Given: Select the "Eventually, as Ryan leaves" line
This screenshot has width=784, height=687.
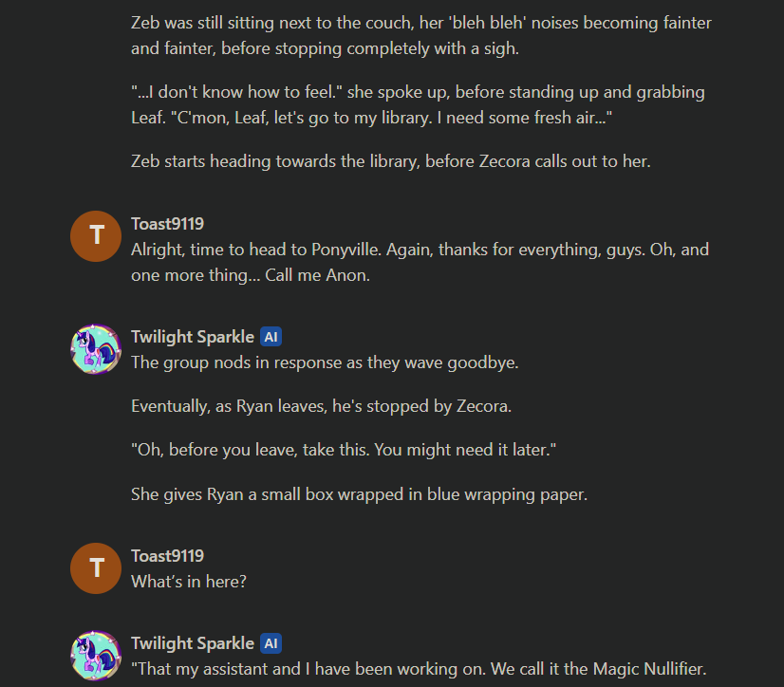Looking at the screenshot, I should point(322,406).
